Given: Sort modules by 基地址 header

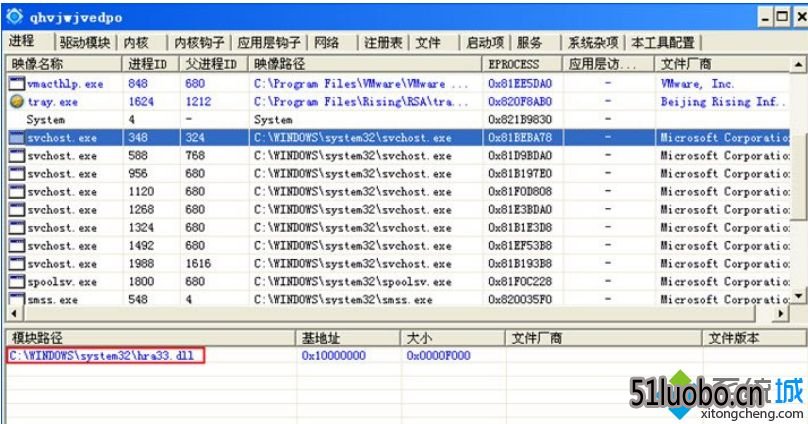Looking at the screenshot, I should 348,338.
